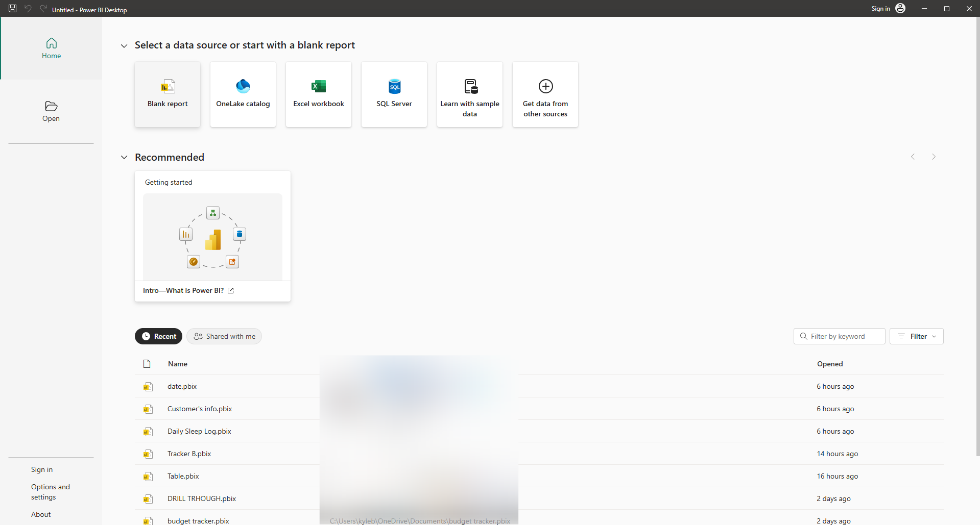This screenshot has height=525, width=980.
Task: Click the file icon beside Table.pbix
Action: (x=148, y=477)
